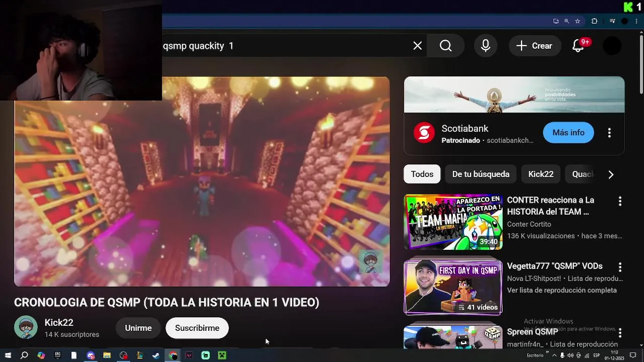This screenshot has width=644, height=362.
Task: Open the Chrome extensions puzzle icon
Action: pos(594,21)
